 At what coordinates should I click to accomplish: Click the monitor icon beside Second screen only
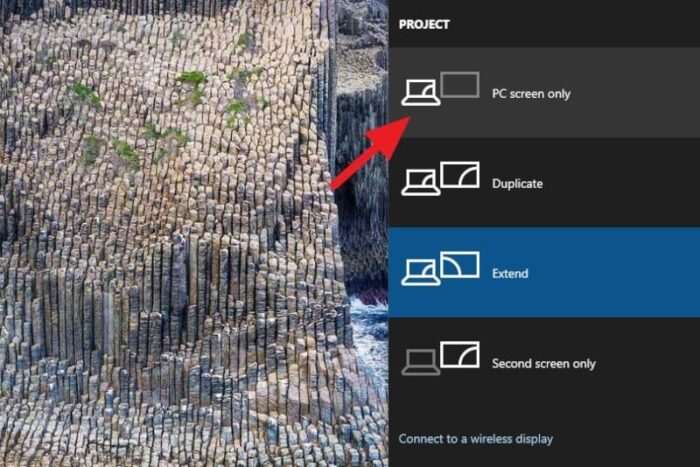(460, 355)
